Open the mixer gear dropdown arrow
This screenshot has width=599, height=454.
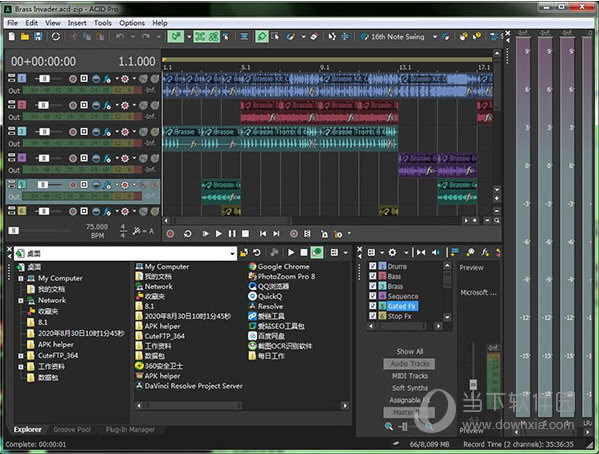pyautogui.click(x=406, y=253)
